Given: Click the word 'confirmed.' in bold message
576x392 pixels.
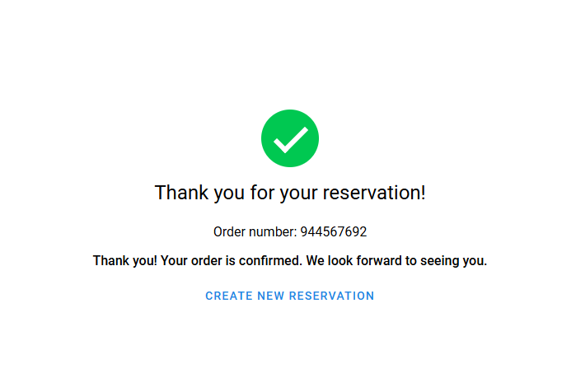Looking at the screenshot, I should click(x=270, y=261).
